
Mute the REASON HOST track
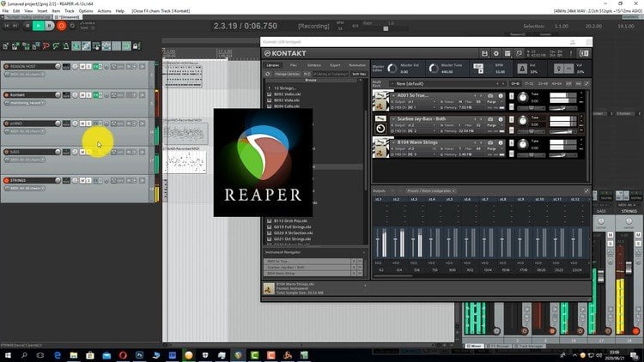click(82, 66)
